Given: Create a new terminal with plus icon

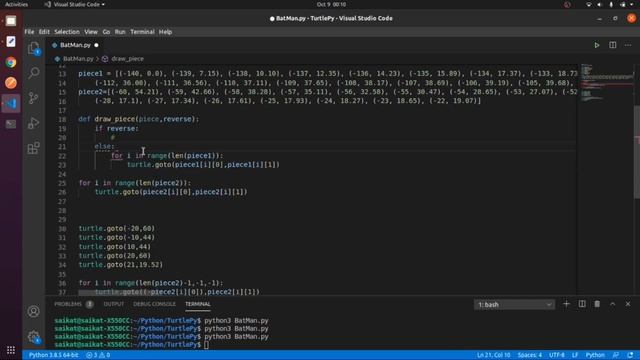Looking at the screenshot, I should (566, 304).
